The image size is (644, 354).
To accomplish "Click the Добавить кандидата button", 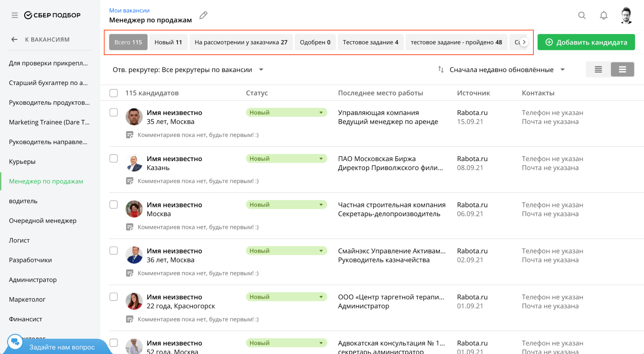I will (x=586, y=42).
